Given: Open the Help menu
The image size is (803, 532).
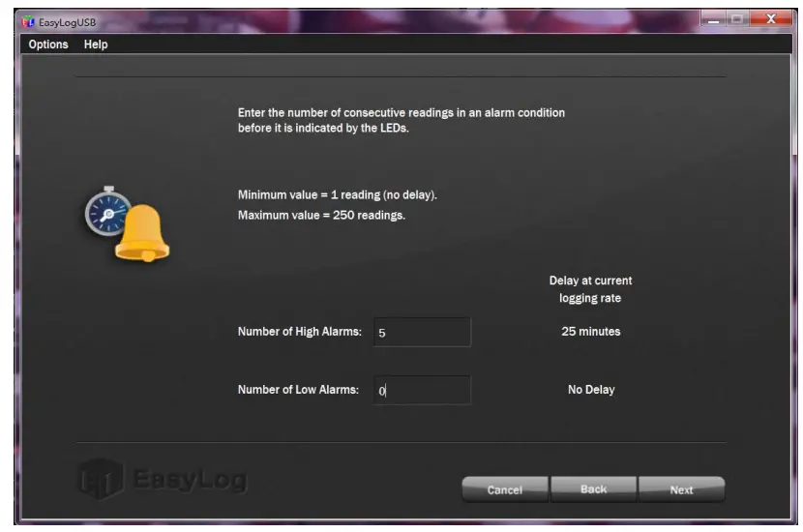Looking at the screenshot, I should 96,44.
